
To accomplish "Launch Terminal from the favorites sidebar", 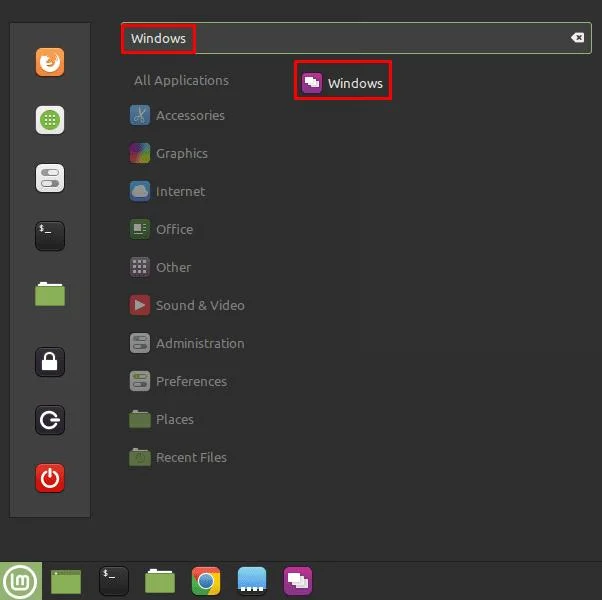I will click(x=50, y=236).
